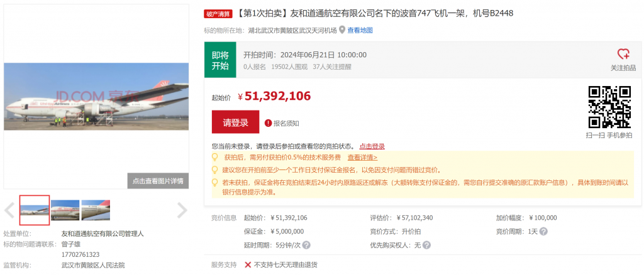Click 起始价 ¥51,392,106 in 竞价信息 row
Screen dimensions: 644x275
coord(275,218)
